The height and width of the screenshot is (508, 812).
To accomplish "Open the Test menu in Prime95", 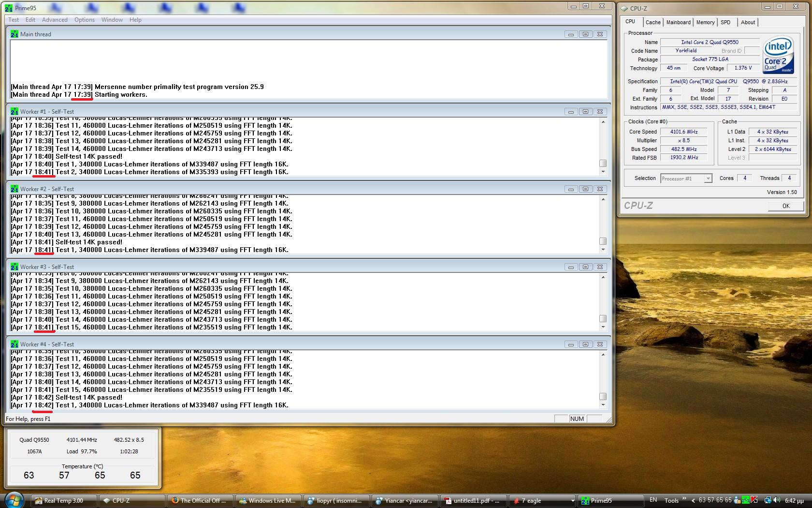I will 14,20.
